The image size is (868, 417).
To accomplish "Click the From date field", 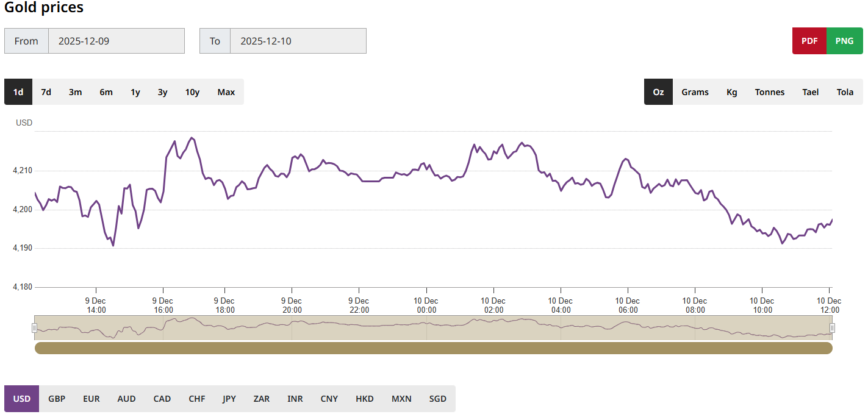I will 116,41.
